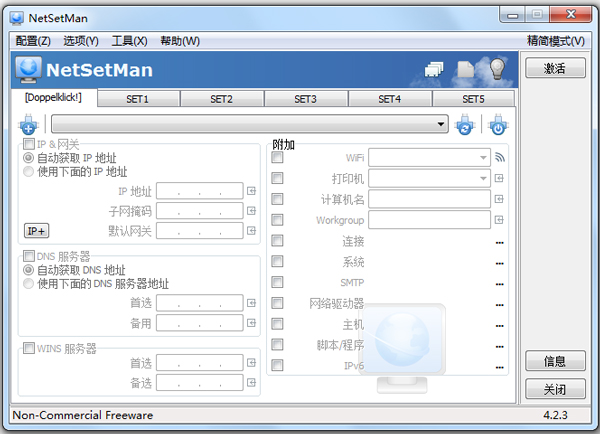Image resolution: width=600 pixels, height=434 pixels.
Task: Tick the 打印机 checkbox
Action: [x=277, y=178]
